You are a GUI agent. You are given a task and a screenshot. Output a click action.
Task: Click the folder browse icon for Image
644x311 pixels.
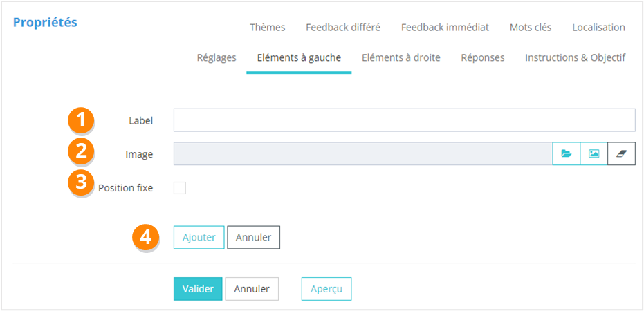pyautogui.click(x=566, y=154)
